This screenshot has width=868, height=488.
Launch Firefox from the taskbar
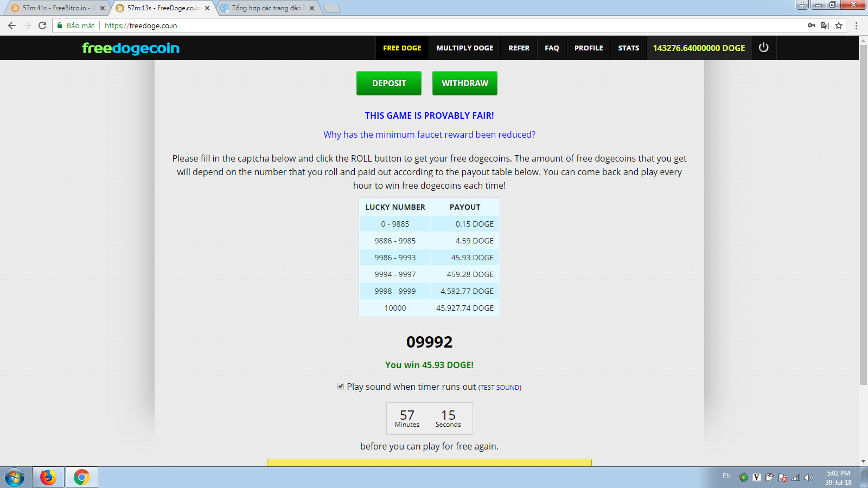48,478
